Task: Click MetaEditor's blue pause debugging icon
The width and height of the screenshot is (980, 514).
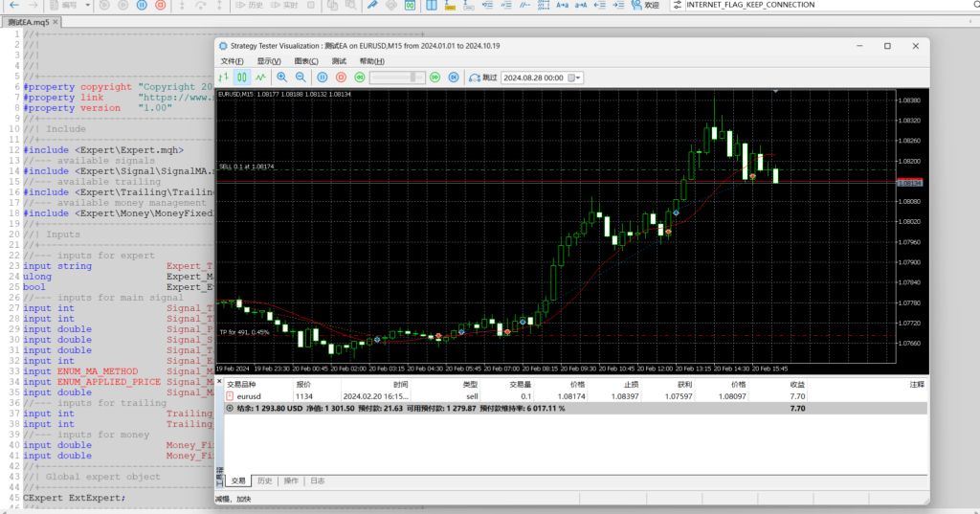Action: 142,5
